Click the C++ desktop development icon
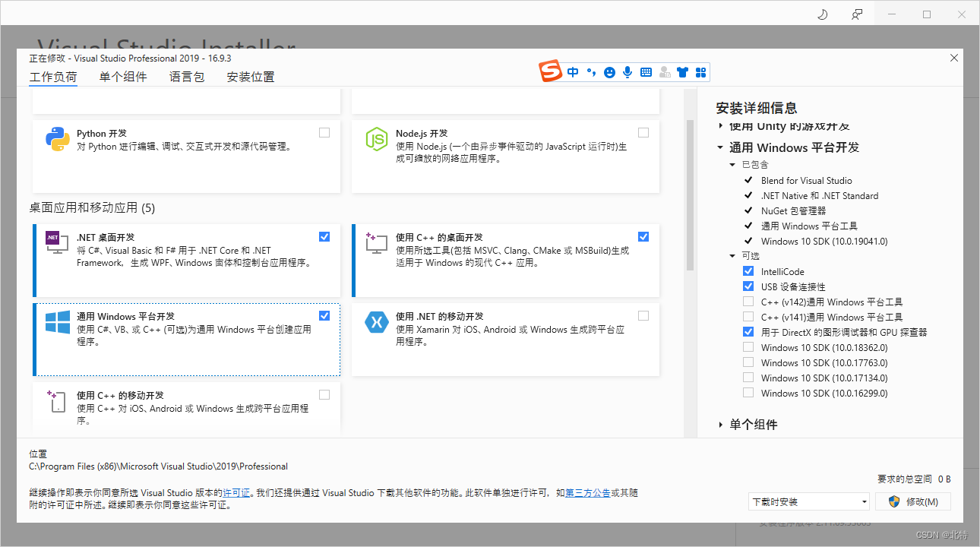 (x=377, y=243)
